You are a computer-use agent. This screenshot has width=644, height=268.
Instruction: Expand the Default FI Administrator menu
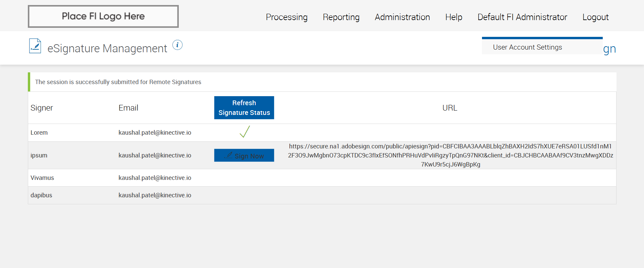tap(522, 17)
